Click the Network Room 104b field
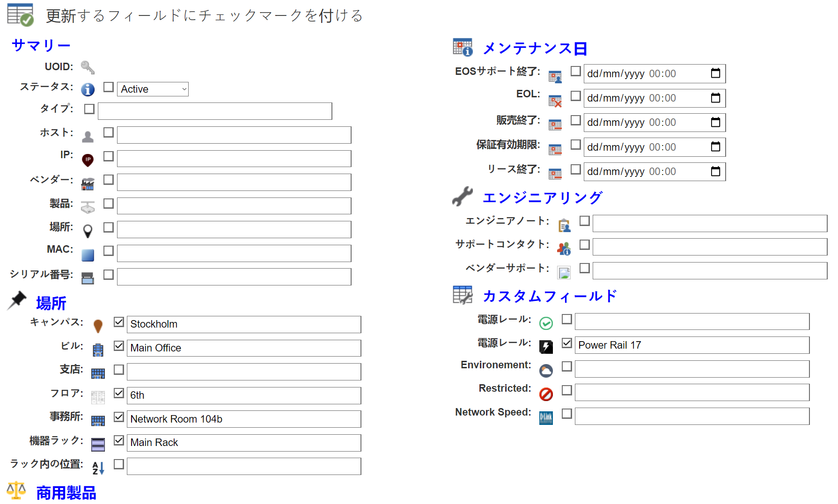838x504 pixels. pyautogui.click(x=244, y=419)
